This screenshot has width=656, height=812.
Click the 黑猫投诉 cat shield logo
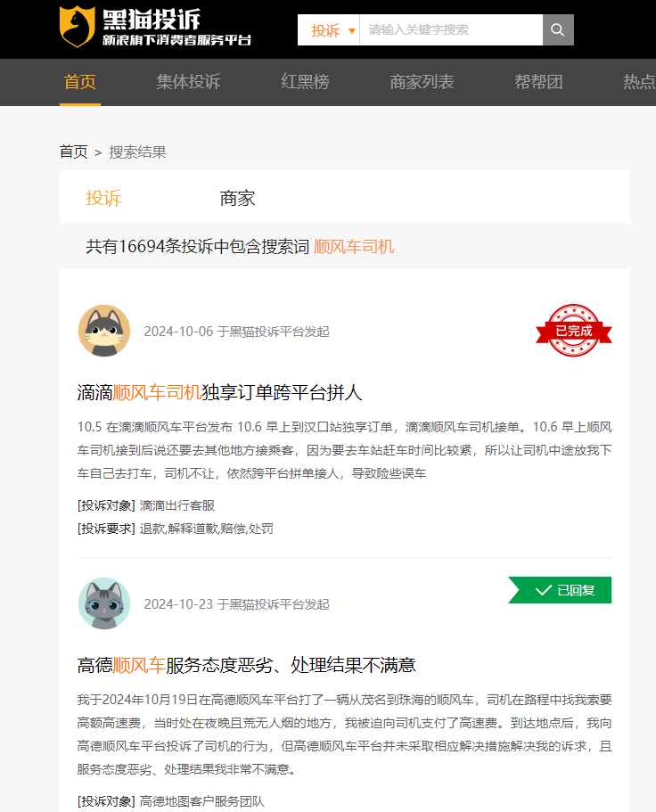coord(78,27)
